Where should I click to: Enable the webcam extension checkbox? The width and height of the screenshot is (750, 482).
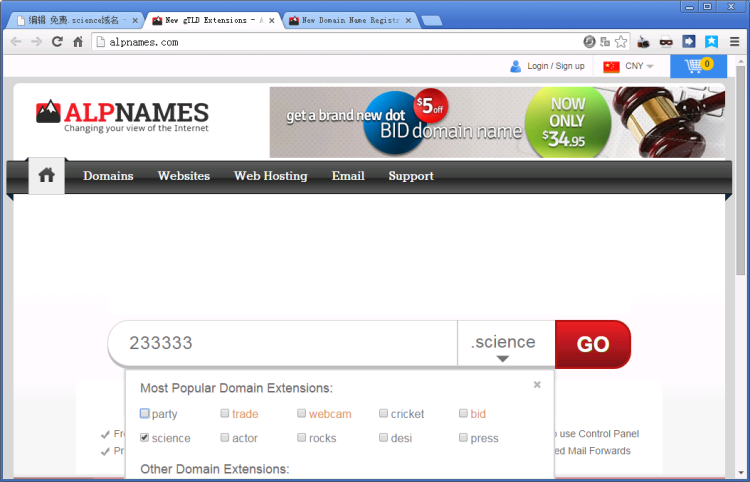pyautogui.click(x=301, y=413)
